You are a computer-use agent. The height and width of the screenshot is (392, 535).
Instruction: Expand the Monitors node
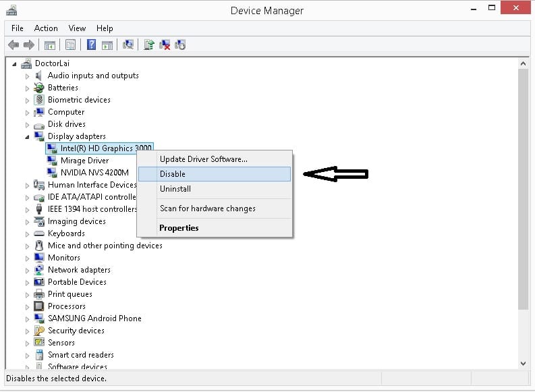[x=27, y=258]
